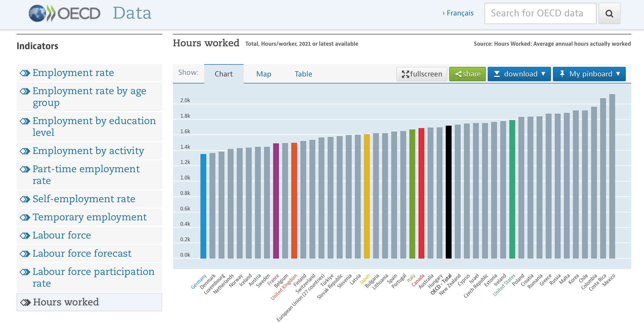The width and height of the screenshot is (644, 323).
Task: Click the Costa Rica bar
Action: [603, 178]
